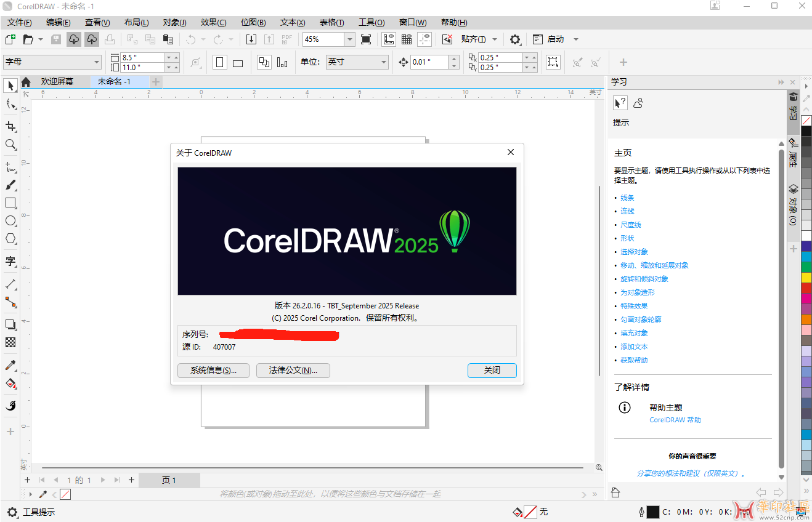Select the Parallel Dimension tool
This screenshot has width=812, height=522.
[x=10, y=284]
